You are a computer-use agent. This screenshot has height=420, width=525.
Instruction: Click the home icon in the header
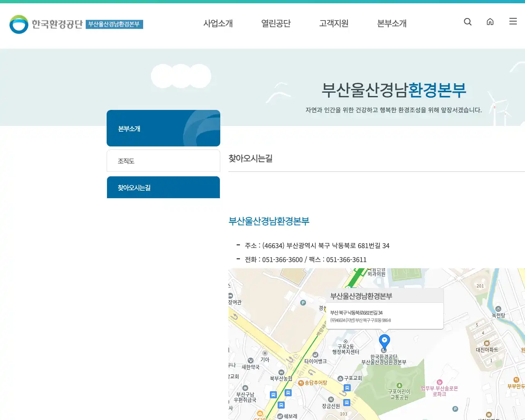tap(490, 22)
